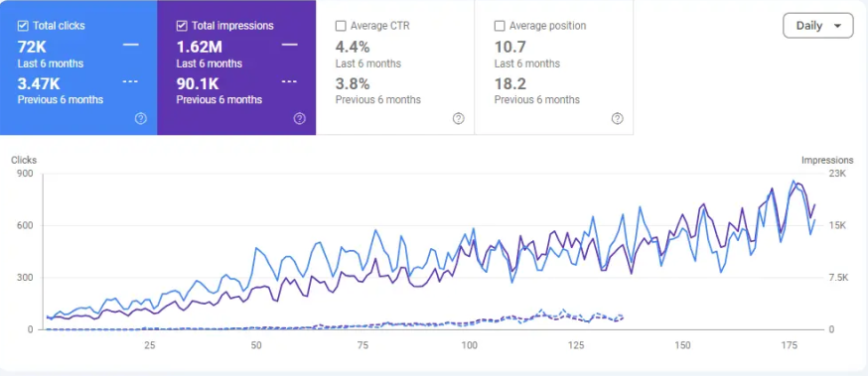This screenshot has height=376, width=868.
Task: Open help icon on Average CTR card
Action: pyautogui.click(x=459, y=118)
